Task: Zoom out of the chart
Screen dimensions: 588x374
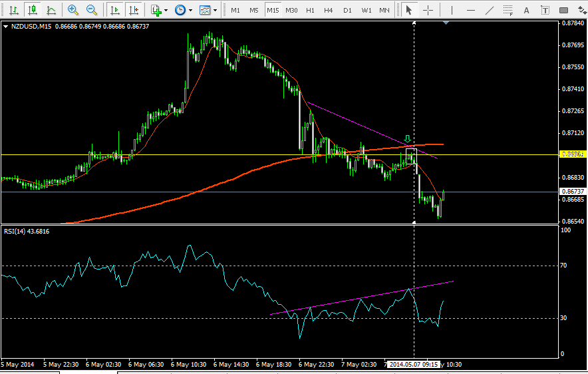Action: (92, 10)
